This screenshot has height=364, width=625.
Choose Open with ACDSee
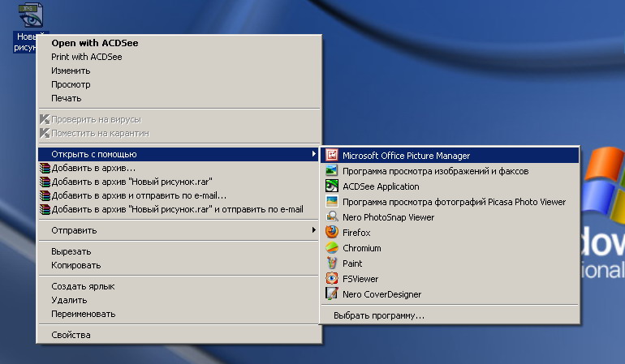[x=179, y=43]
